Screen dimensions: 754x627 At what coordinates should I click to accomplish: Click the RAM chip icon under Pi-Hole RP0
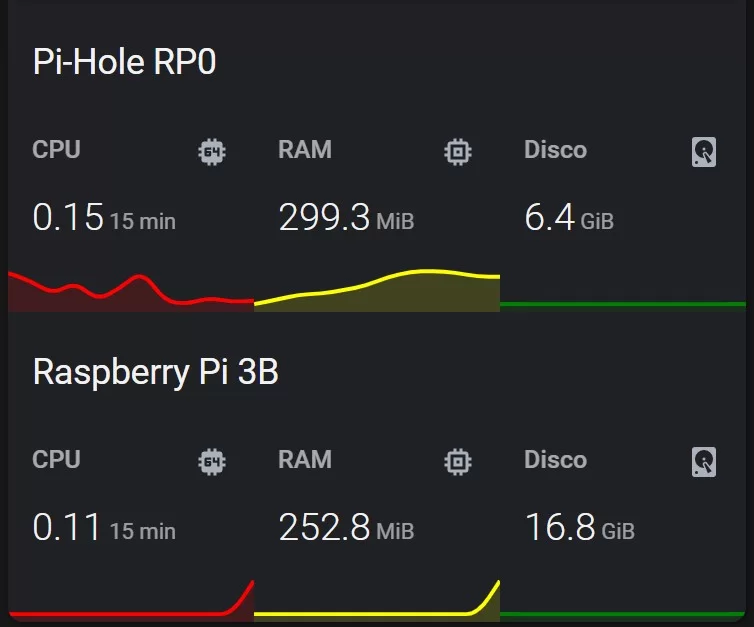(457, 152)
